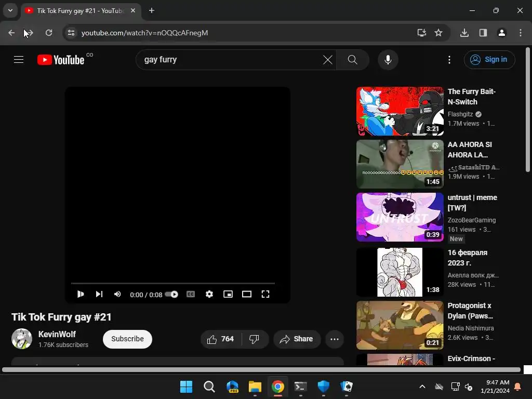Image resolution: width=532 pixels, height=399 pixels.
Task: Share this video
Action: point(297,339)
